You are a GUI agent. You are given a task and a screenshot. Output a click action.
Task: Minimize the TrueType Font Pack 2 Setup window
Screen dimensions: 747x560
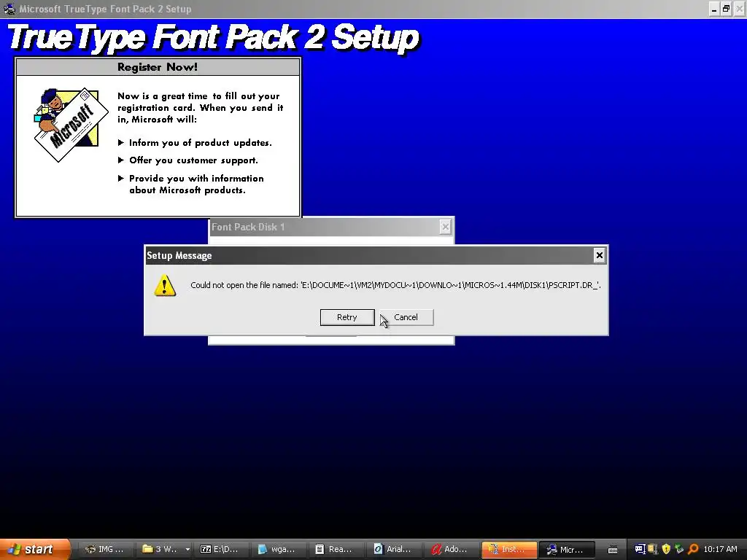pyautogui.click(x=713, y=9)
